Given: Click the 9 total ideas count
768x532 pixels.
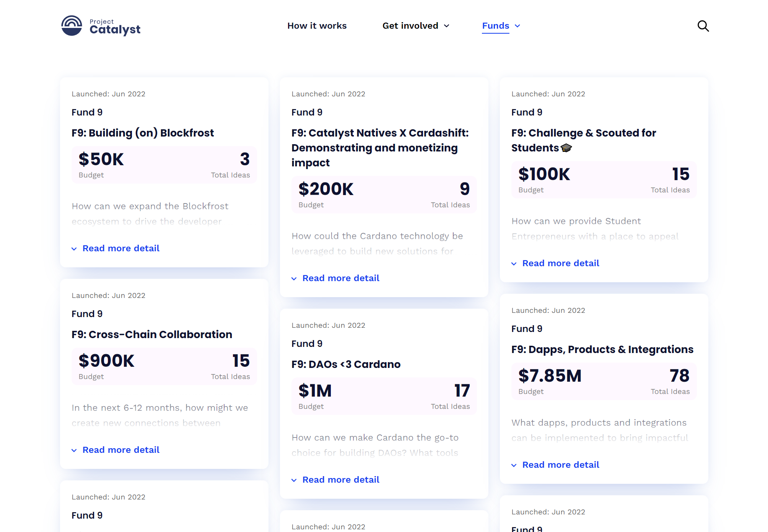Looking at the screenshot, I should point(465,189).
